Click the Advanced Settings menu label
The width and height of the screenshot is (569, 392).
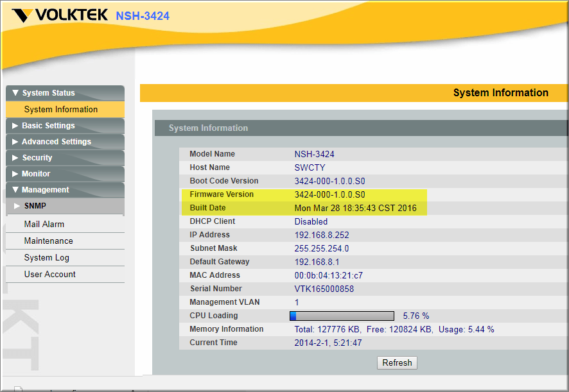[57, 141]
